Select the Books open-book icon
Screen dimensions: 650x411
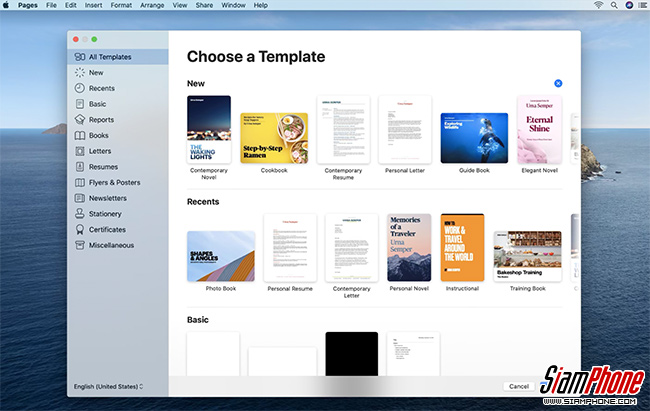click(80, 135)
